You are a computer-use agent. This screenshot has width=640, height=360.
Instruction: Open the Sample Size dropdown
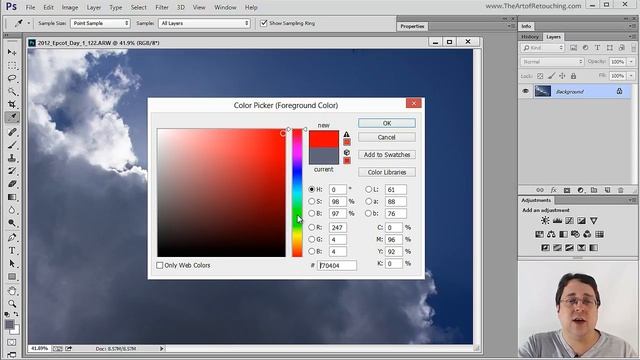tap(100, 23)
